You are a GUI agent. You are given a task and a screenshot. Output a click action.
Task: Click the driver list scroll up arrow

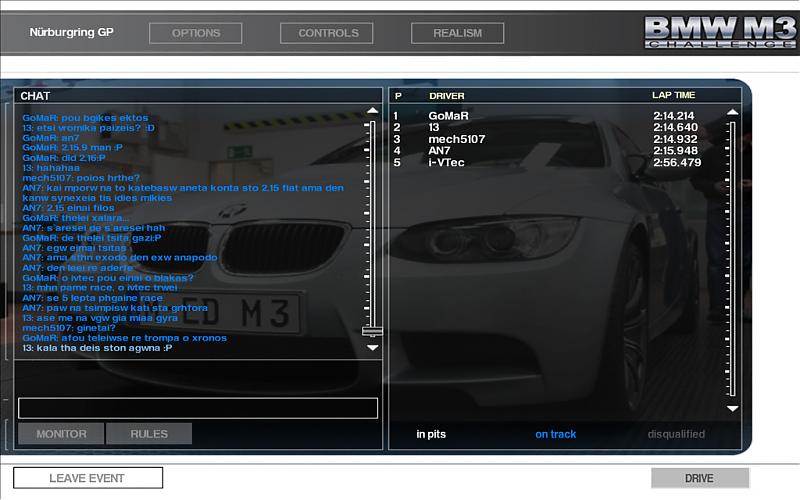tap(733, 112)
